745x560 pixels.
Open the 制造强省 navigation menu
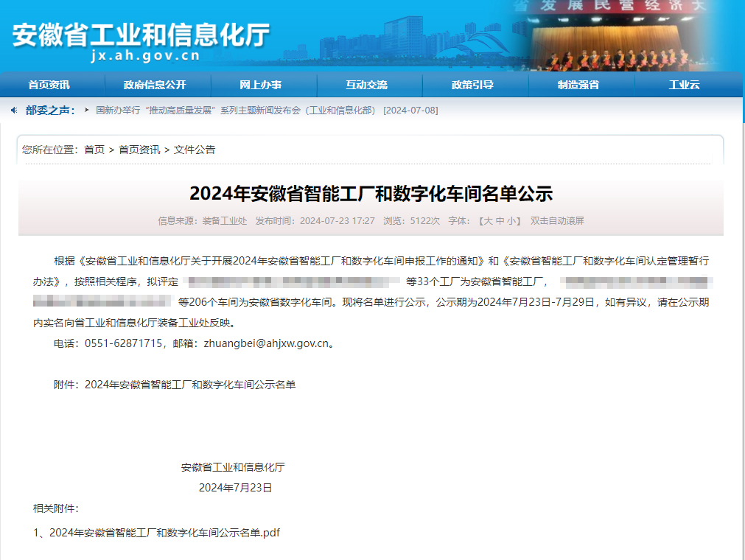[x=578, y=85]
